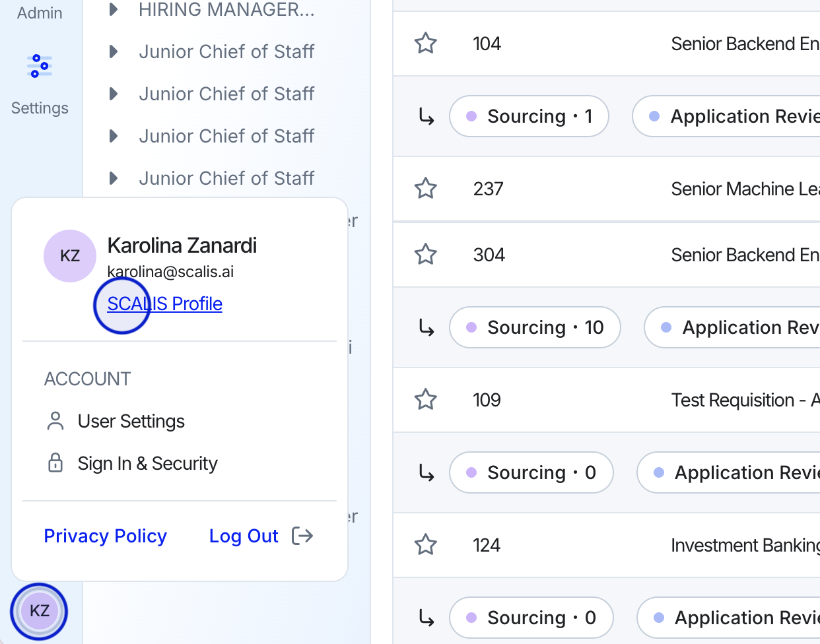Viewport: 820px width, 644px height.
Task: Click the Log Out link text
Action: click(244, 536)
